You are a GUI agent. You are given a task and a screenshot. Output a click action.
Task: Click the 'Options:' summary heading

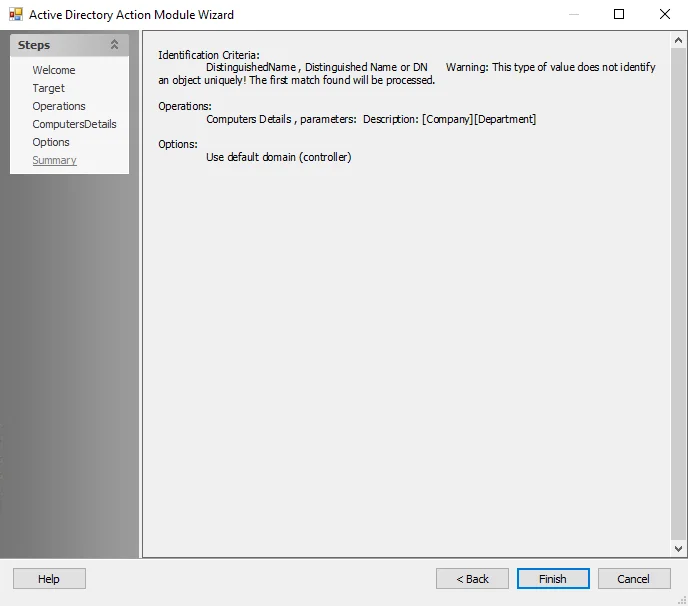click(x=178, y=144)
